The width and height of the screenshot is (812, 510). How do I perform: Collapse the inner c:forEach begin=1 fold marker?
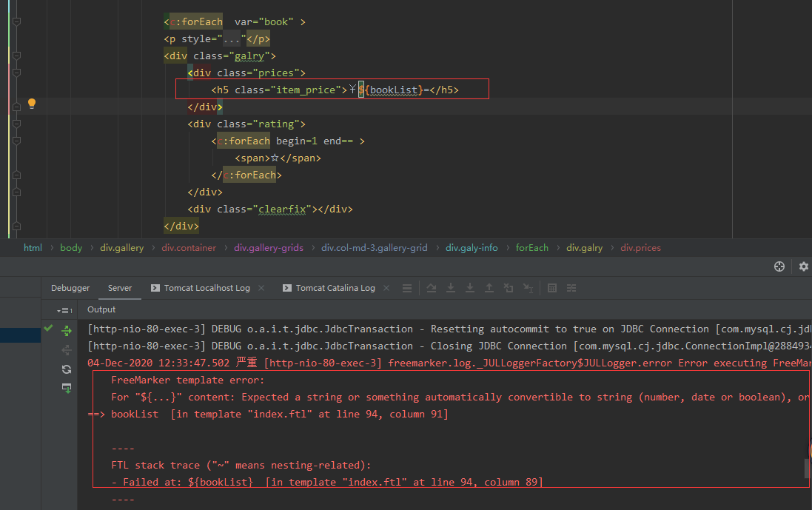tap(16, 141)
